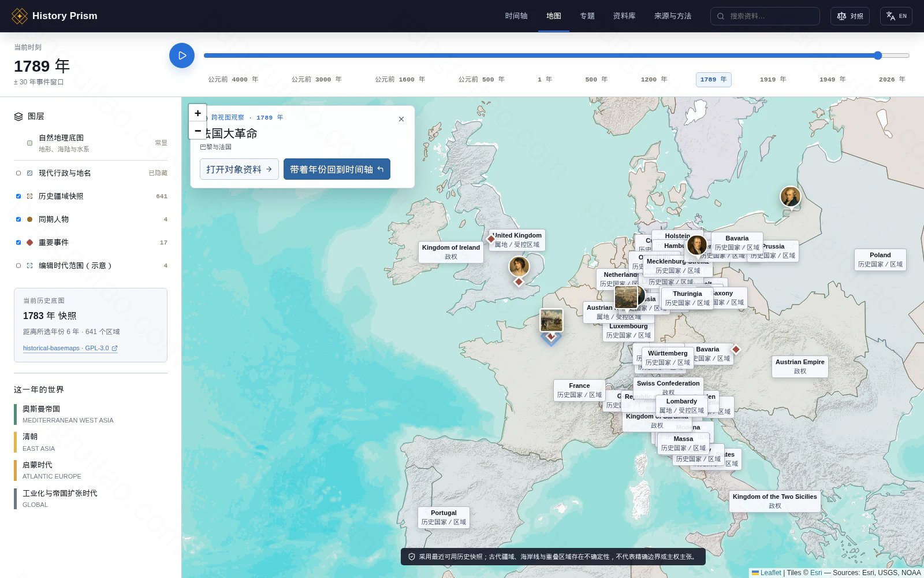Open the historical-basemaps GPL-3.0 link
The image size is (924, 578).
click(70, 349)
